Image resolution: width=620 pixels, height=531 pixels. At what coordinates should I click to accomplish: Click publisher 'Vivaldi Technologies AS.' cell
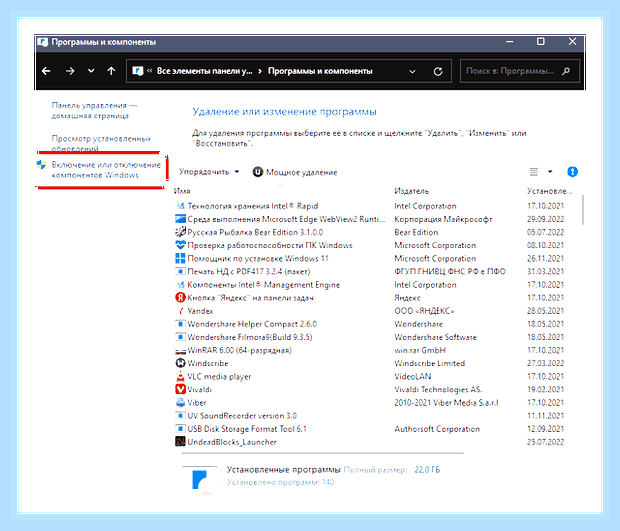(438, 389)
